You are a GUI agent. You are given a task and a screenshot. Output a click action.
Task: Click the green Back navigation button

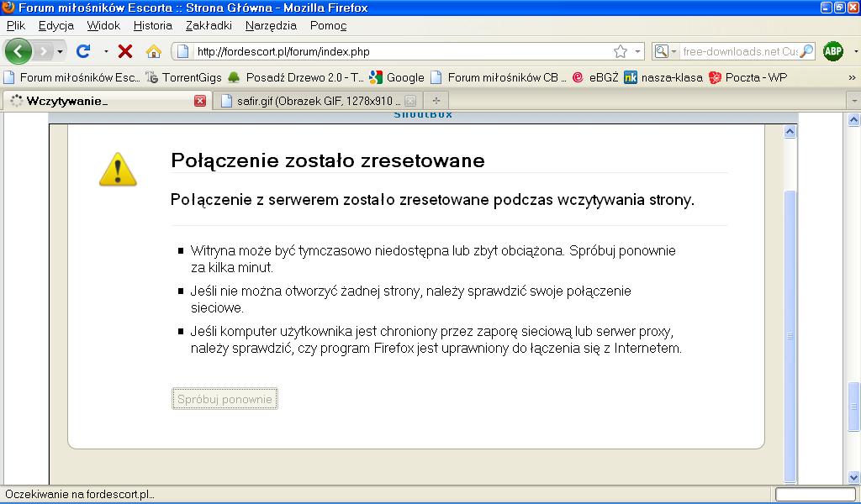18,51
